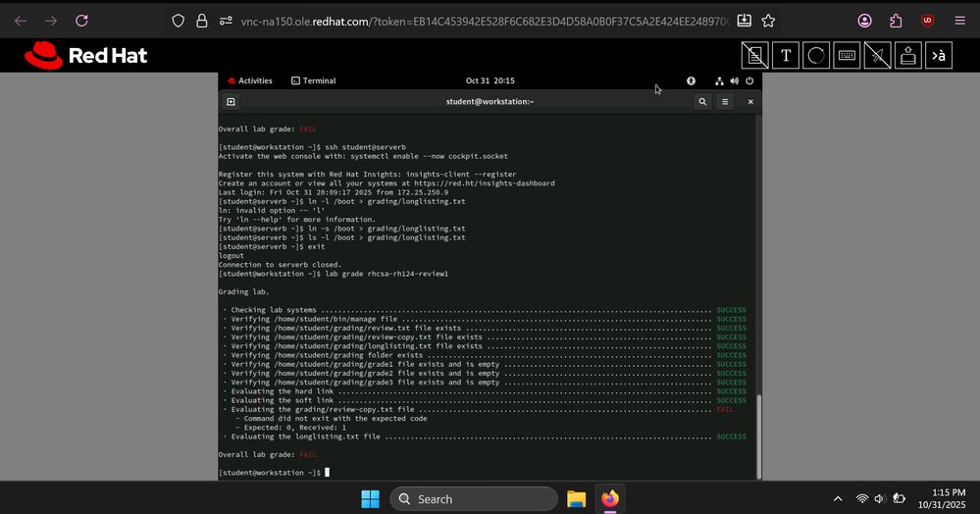Click the 'lab grade rhcsa-rh124-review1' command text
Screen dimensions: 980x514
[x=387, y=274]
